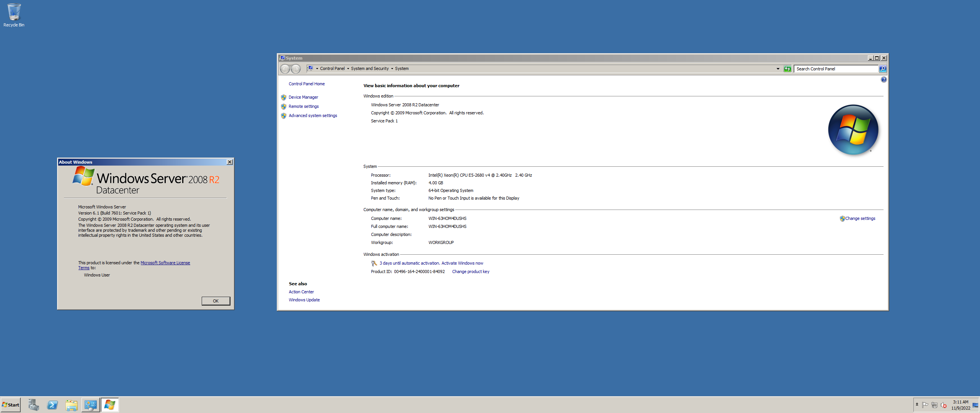980x413 pixels.
Task: Focus the Search Control Panel field
Action: click(836, 69)
